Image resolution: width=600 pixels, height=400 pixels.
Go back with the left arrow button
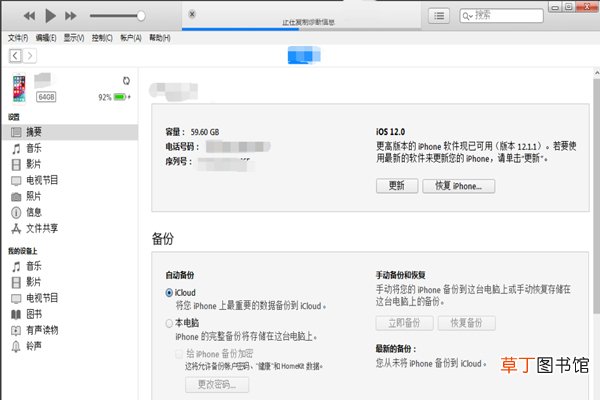tap(15, 56)
